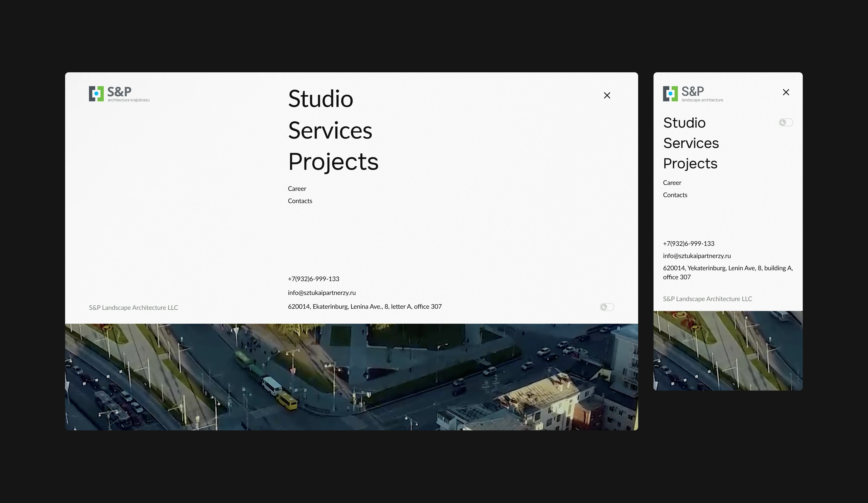Toggle dark mode switch in desktop menu
The image size is (868, 503).
pos(606,307)
